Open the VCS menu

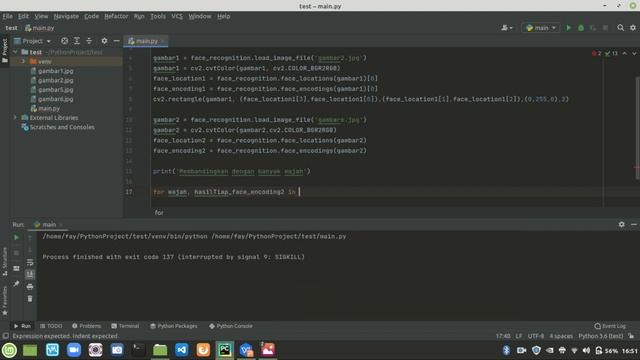click(177, 16)
